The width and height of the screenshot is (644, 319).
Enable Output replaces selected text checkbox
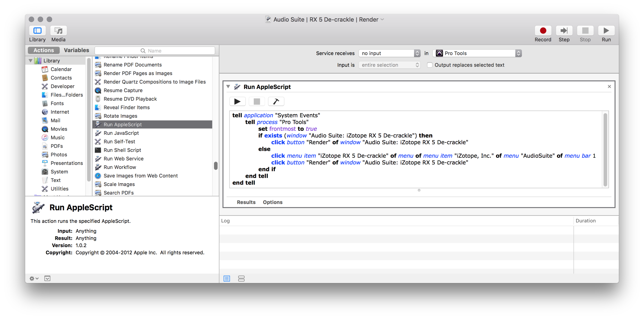[429, 65]
